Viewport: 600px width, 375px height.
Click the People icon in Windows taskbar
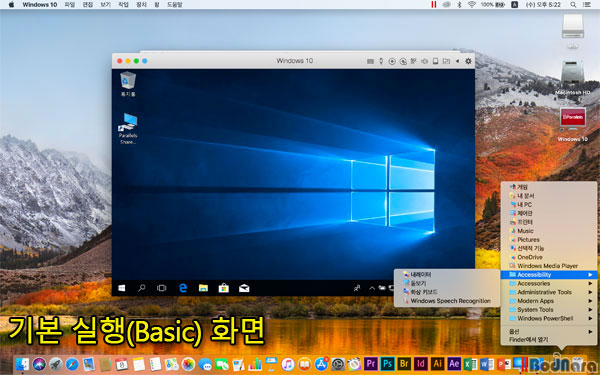357,289
